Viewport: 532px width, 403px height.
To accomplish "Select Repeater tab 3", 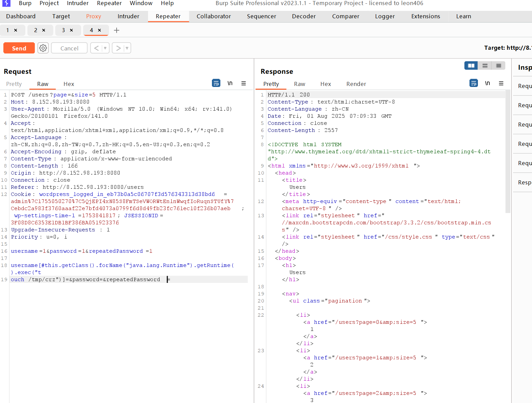I will (x=63, y=30).
